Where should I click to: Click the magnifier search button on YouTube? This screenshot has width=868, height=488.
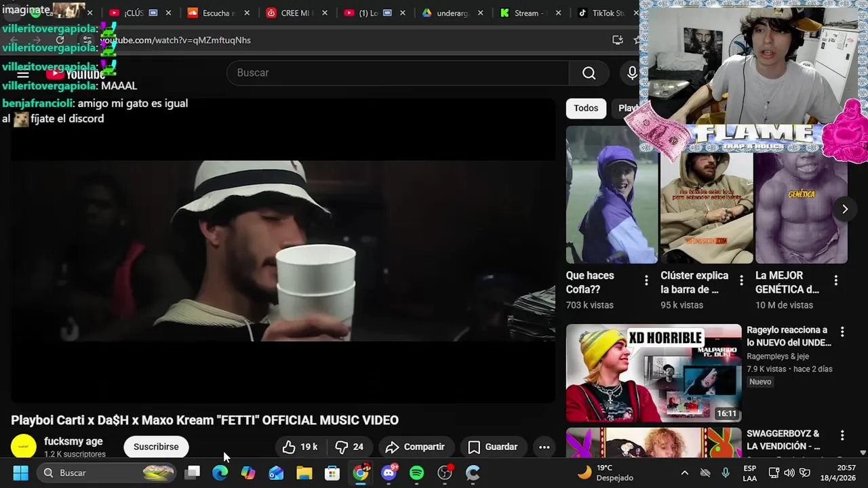click(x=589, y=73)
